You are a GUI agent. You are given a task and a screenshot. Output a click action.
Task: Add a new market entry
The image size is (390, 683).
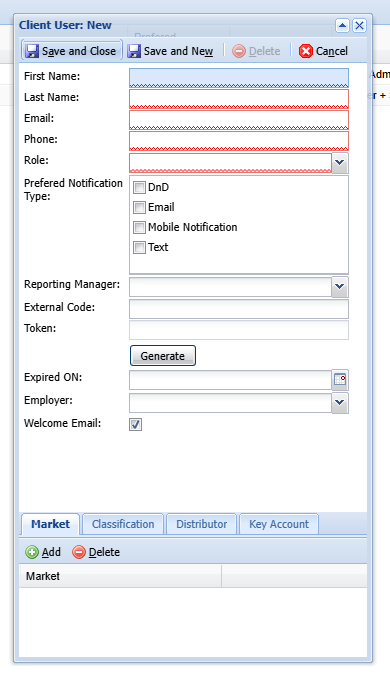tap(43, 552)
